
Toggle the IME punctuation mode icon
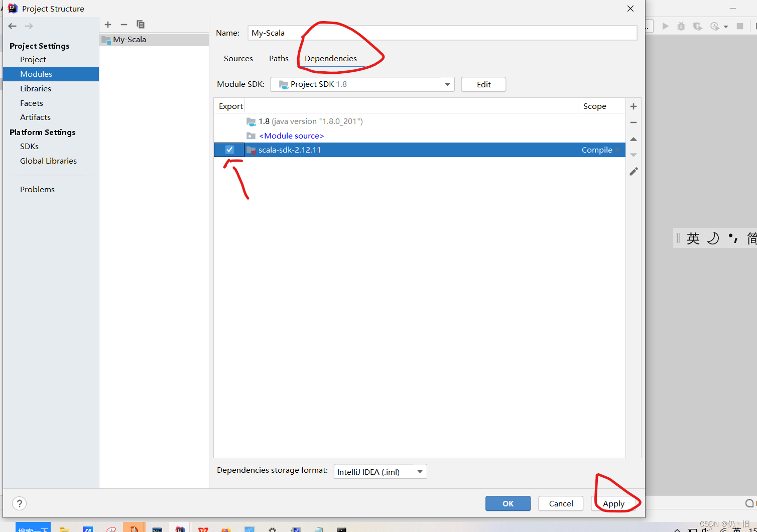click(733, 238)
